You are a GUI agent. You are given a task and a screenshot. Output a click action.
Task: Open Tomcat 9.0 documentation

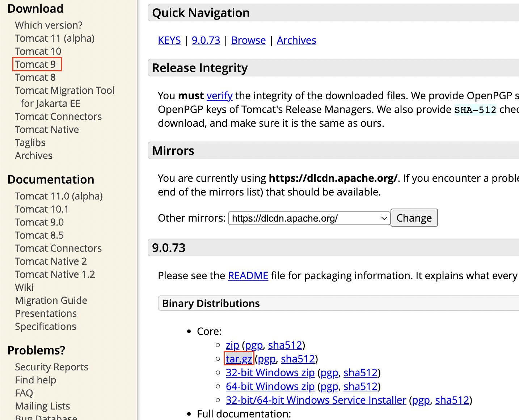tap(39, 222)
